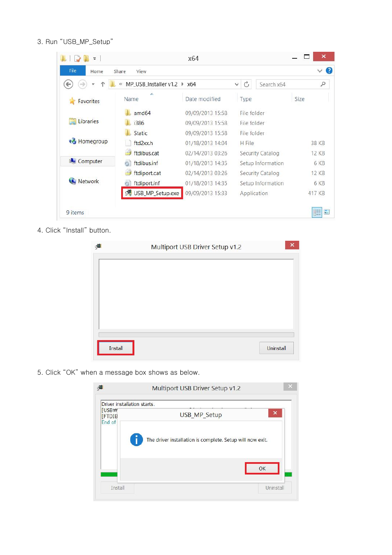
Task: Click the Search x64 input box
Action: (x=292, y=84)
